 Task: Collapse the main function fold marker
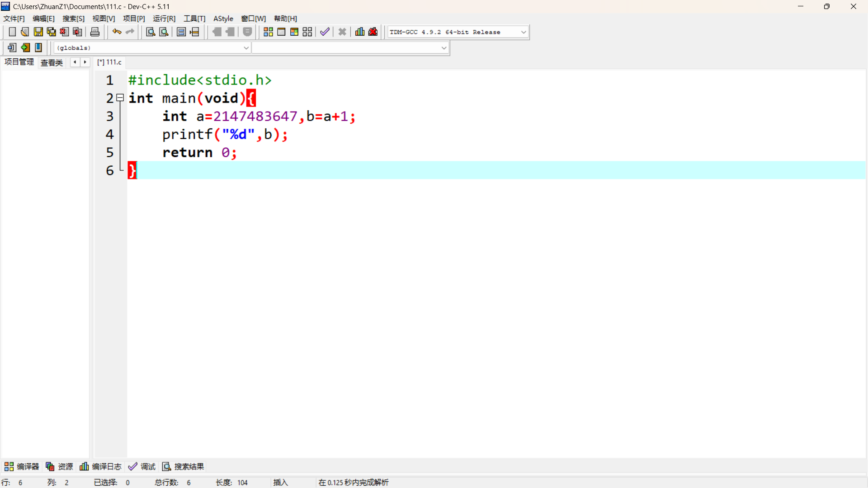[120, 98]
